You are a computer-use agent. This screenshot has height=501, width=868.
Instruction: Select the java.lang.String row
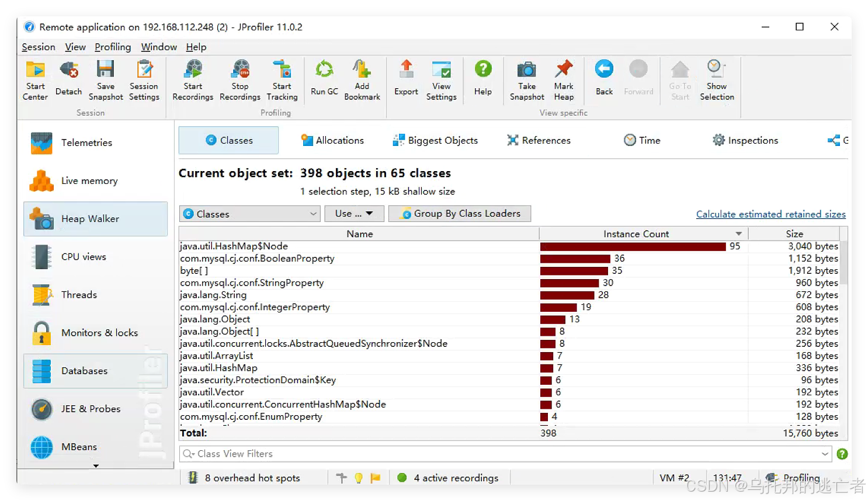(509, 295)
